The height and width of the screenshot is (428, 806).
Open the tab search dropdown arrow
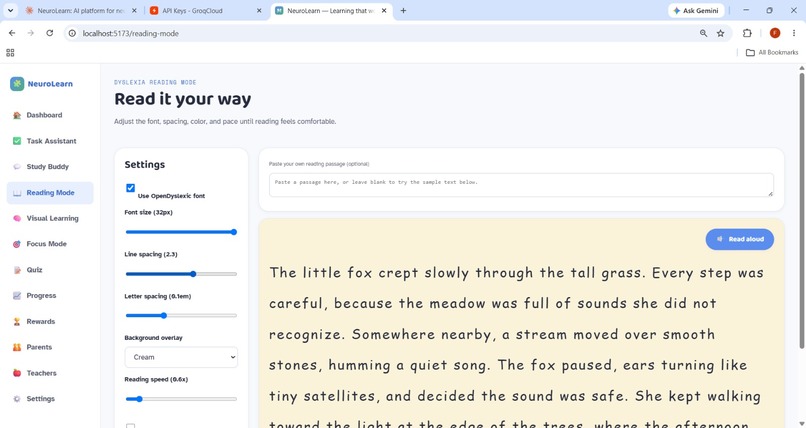click(10, 10)
